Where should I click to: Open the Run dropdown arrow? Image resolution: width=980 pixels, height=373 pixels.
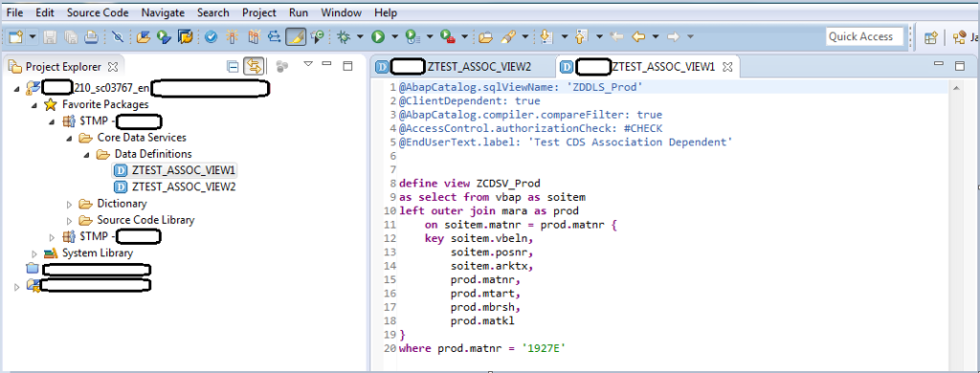click(x=394, y=37)
